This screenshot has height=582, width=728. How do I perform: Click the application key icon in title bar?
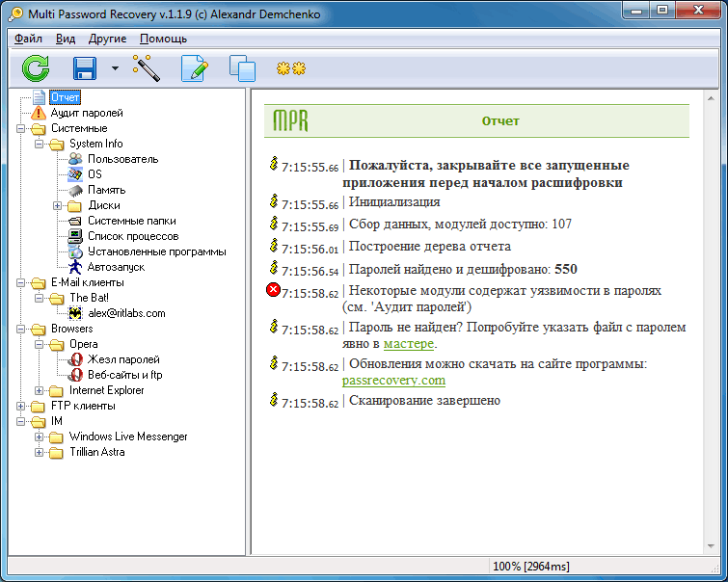[15, 13]
